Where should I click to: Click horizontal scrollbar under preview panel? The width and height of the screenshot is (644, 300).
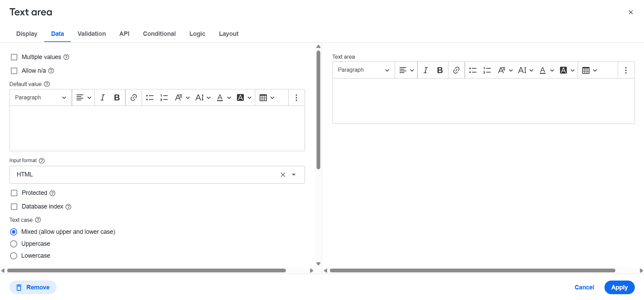[x=473, y=271]
